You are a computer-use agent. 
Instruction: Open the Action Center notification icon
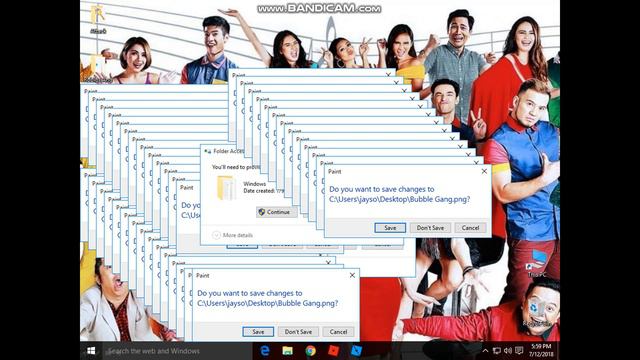pyautogui.click(x=519, y=351)
